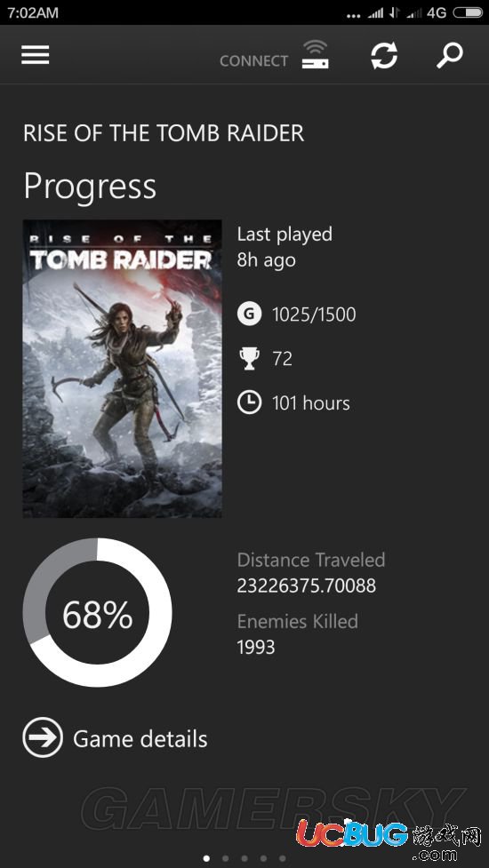The image size is (489, 868).
Task: Tap the battery indicator in status bar
Action: [x=468, y=12]
